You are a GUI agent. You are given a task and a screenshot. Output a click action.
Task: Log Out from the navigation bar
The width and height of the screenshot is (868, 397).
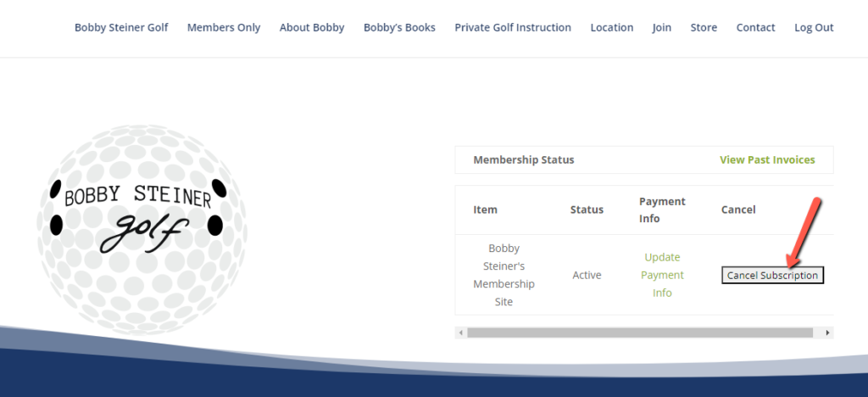tap(814, 27)
